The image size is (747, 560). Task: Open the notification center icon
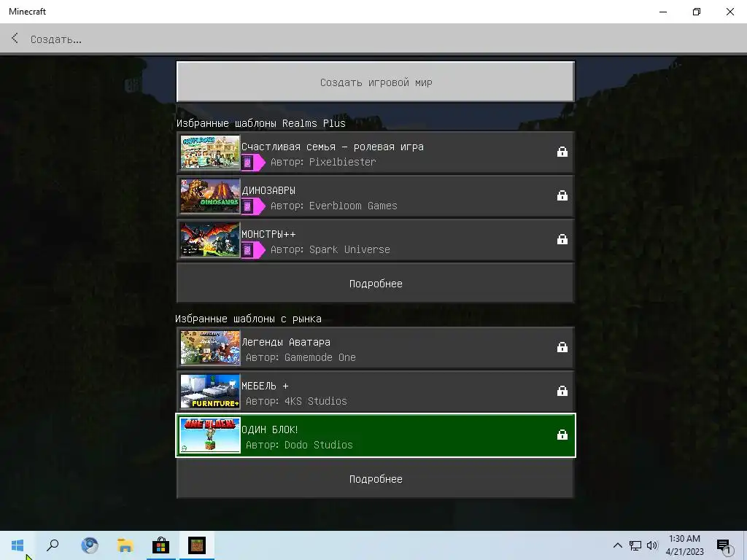[724, 546]
